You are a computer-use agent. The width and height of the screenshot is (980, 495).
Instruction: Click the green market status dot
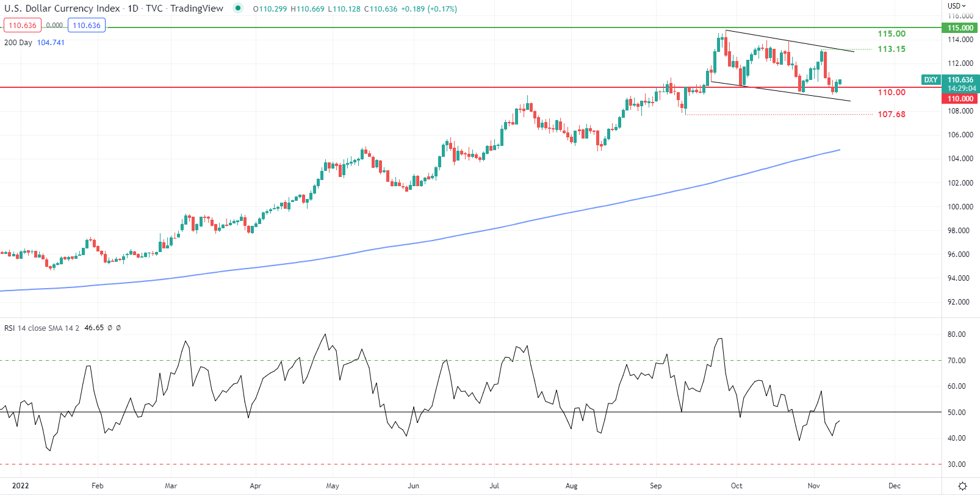(238, 8)
